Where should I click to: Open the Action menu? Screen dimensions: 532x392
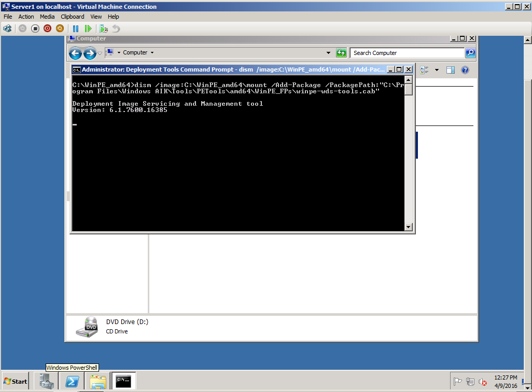click(26, 17)
